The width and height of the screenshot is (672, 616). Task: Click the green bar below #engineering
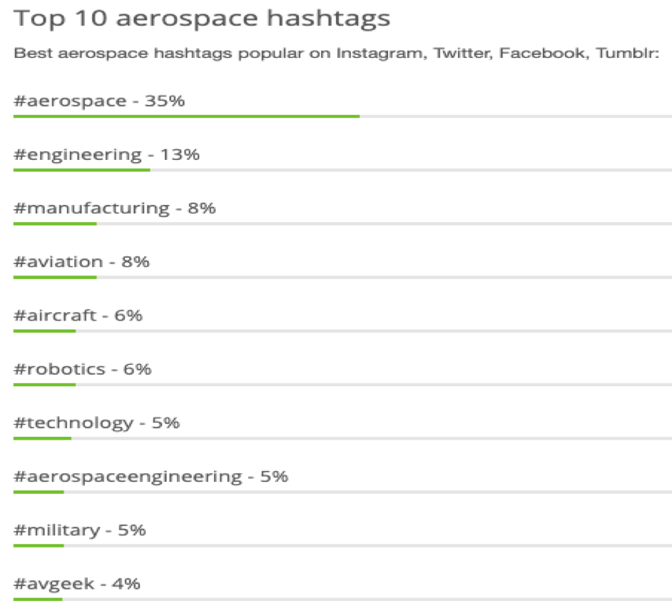81,170
